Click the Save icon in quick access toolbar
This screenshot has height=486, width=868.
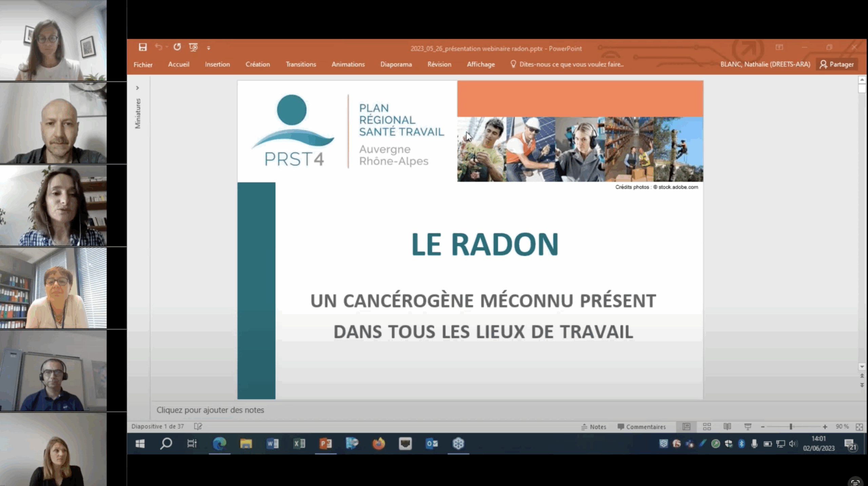(x=143, y=47)
